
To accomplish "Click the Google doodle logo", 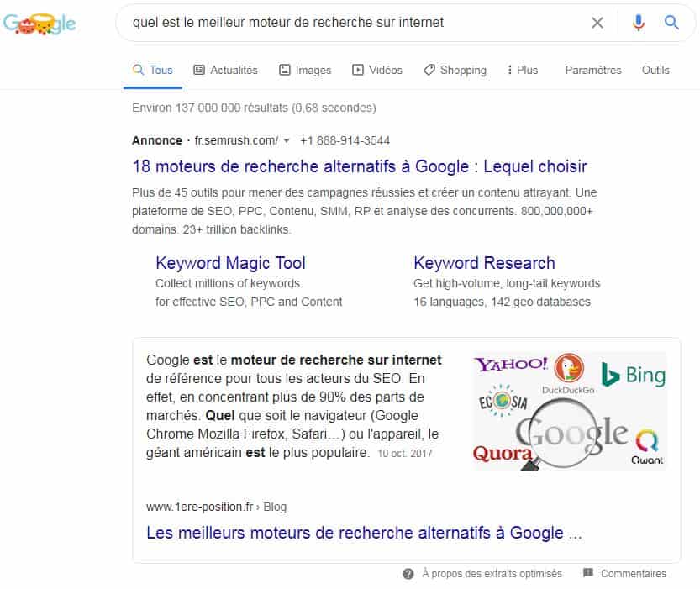I will (39, 24).
